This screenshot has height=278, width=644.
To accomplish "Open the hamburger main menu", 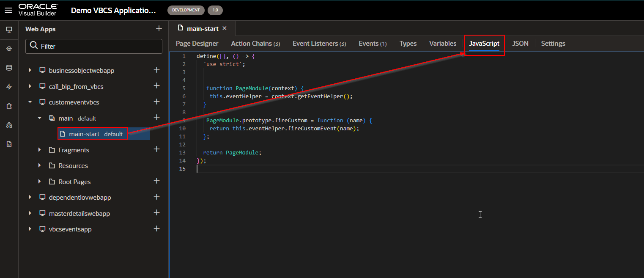I will coord(8,10).
